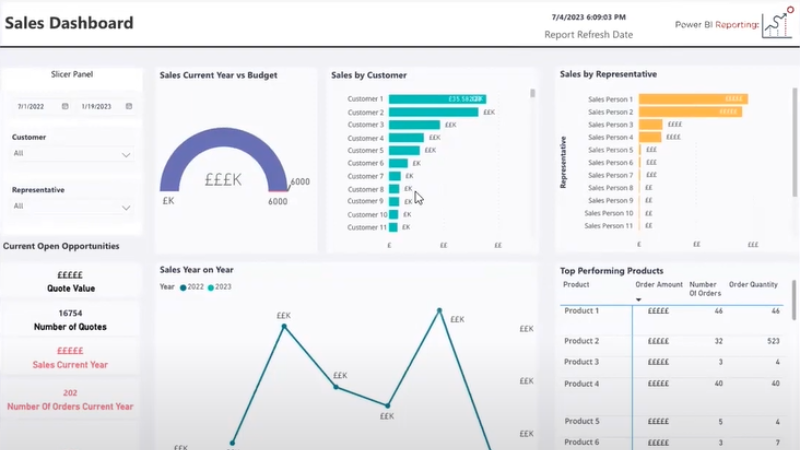Click the 7/1/2022 start date field
800x450 pixels.
[x=31, y=107]
